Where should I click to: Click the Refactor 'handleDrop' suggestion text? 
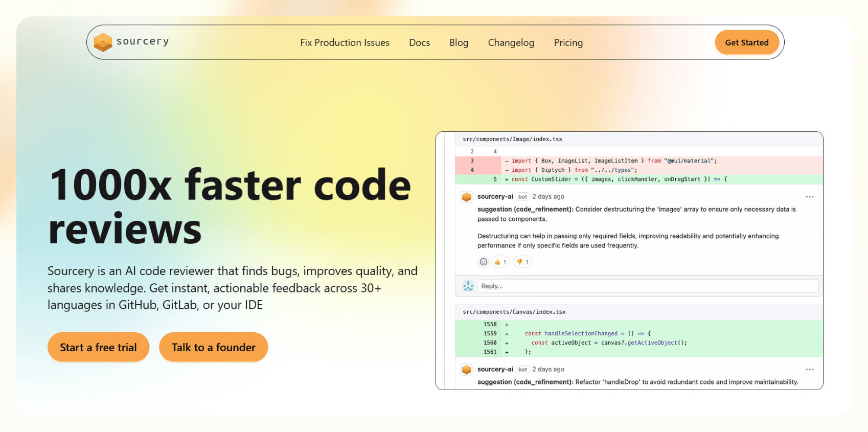(x=637, y=382)
